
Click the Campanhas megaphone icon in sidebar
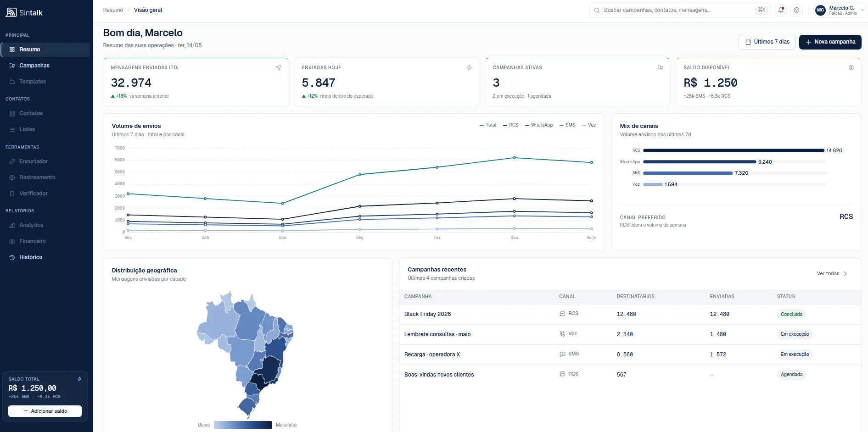12,66
